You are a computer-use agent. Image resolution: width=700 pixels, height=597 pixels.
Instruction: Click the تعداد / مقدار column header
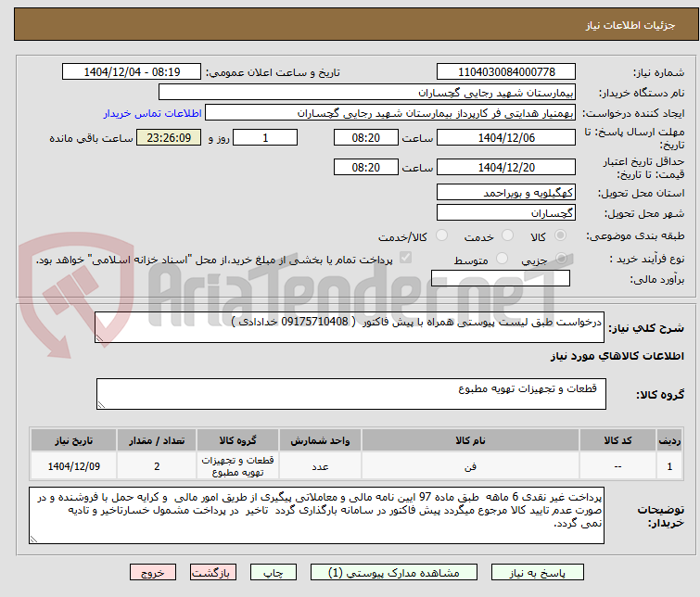click(x=157, y=440)
